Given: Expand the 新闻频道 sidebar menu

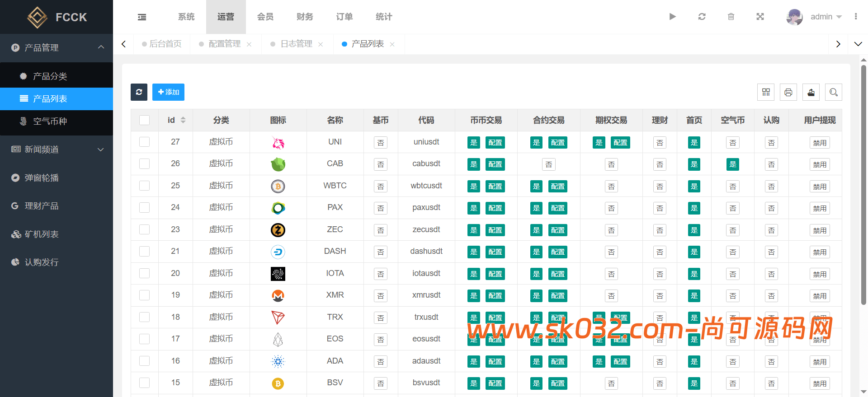Looking at the screenshot, I should 57,149.
